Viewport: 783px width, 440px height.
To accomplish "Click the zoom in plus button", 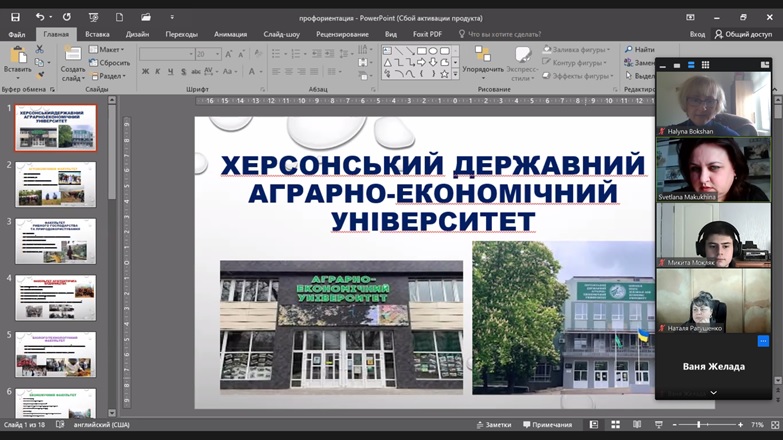I will click(741, 425).
